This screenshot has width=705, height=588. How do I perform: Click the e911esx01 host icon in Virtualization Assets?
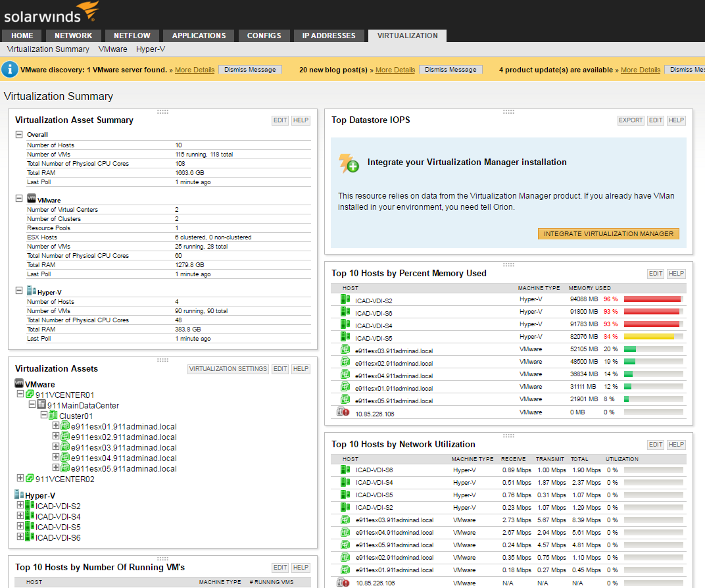64,426
